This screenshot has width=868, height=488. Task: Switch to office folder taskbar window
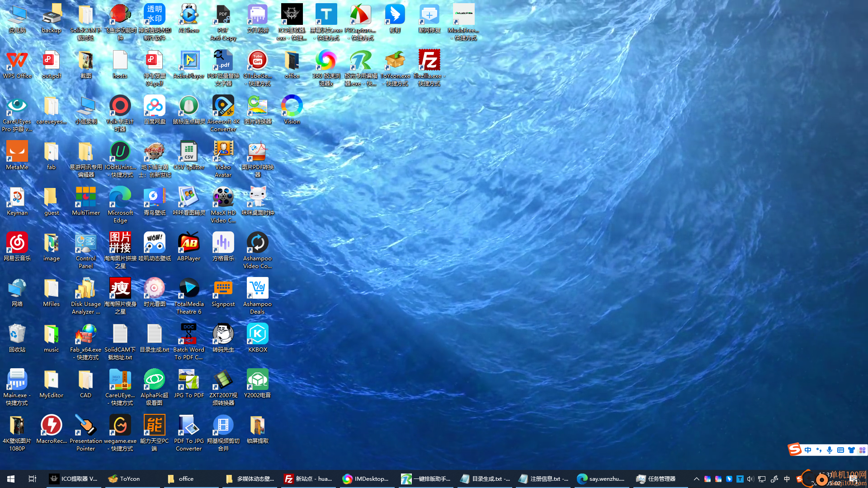(x=191, y=479)
